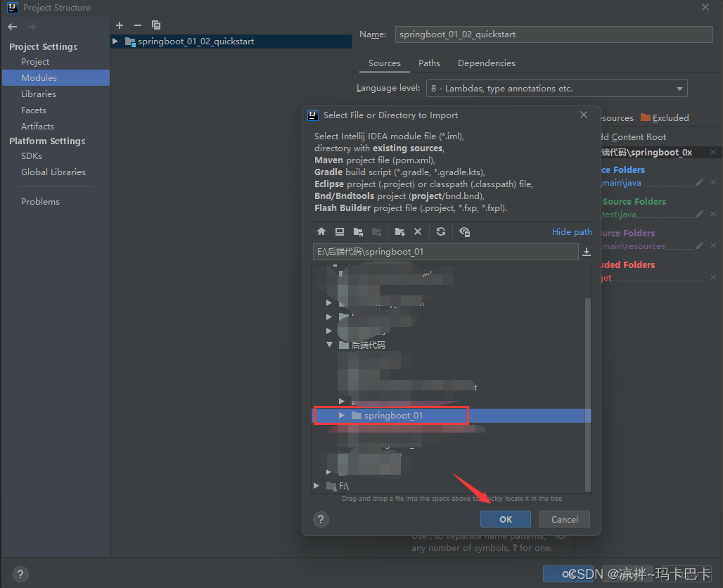723x588 pixels.
Task: Jump to the desktop directory icon
Action: tap(340, 231)
